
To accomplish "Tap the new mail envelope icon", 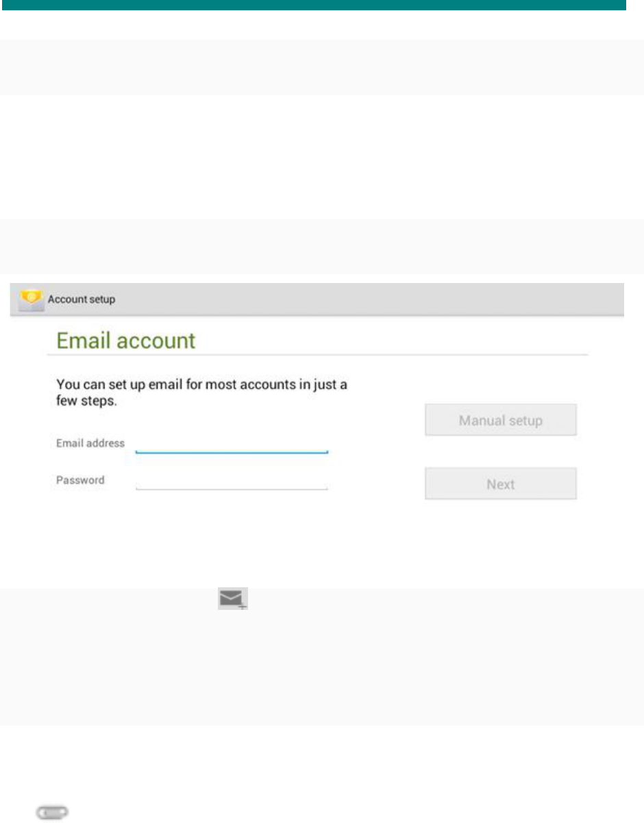I will (233, 600).
